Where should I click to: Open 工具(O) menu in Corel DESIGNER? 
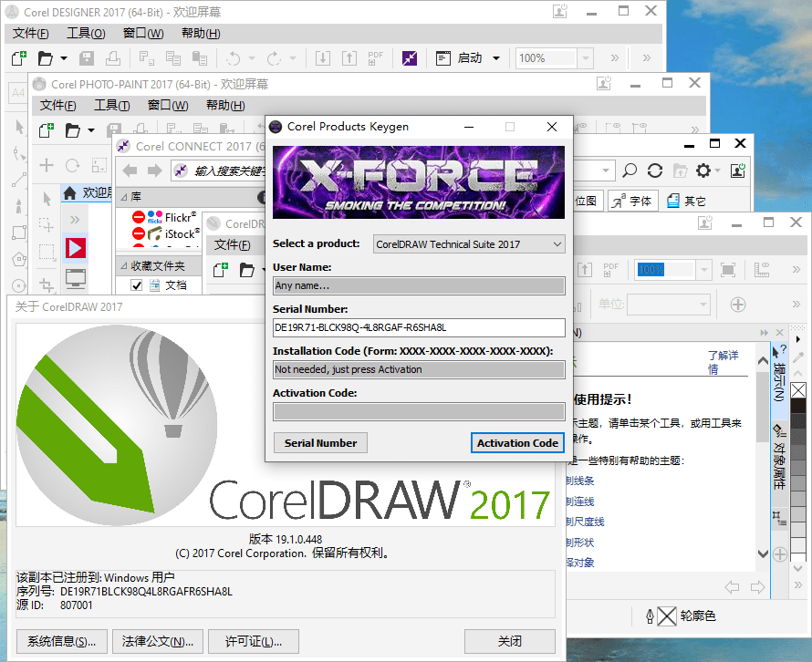[x=86, y=33]
